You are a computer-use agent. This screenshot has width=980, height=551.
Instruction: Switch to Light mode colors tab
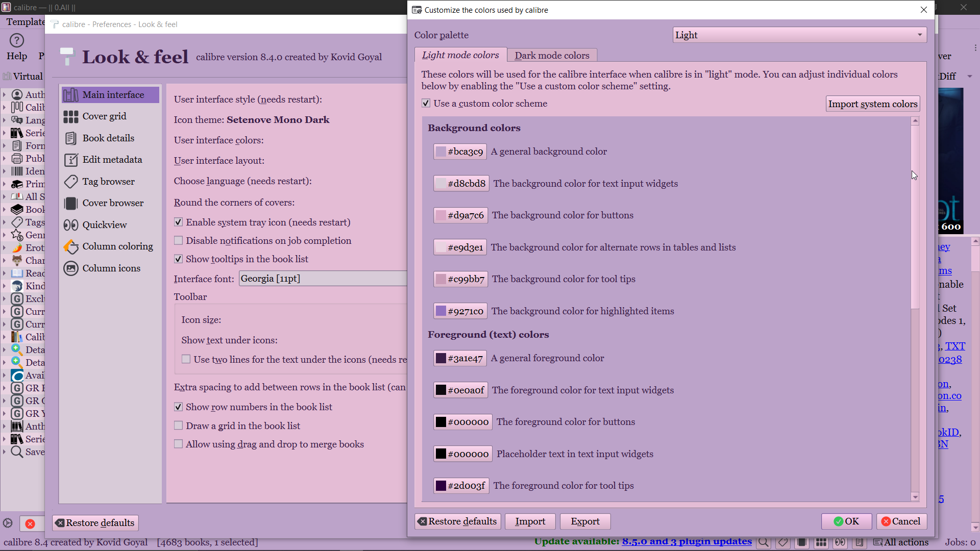point(460,55)
